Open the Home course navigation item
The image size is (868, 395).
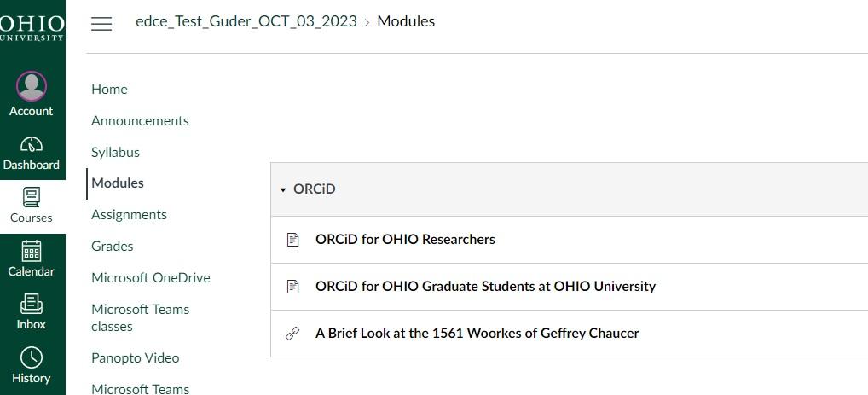click(x=109, y=90)
